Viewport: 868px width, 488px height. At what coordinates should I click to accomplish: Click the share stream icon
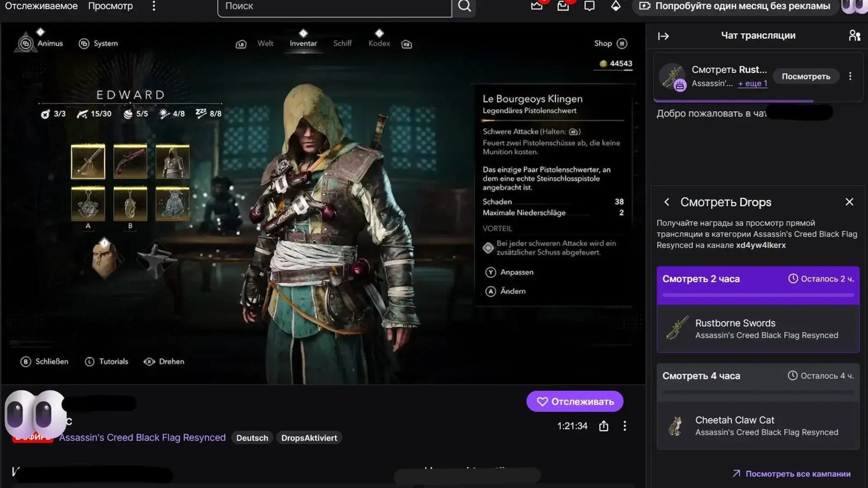(604, 426)
